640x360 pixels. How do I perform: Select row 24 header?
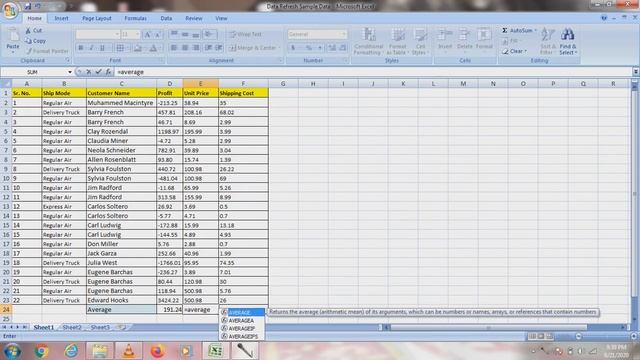click(6, 309)
